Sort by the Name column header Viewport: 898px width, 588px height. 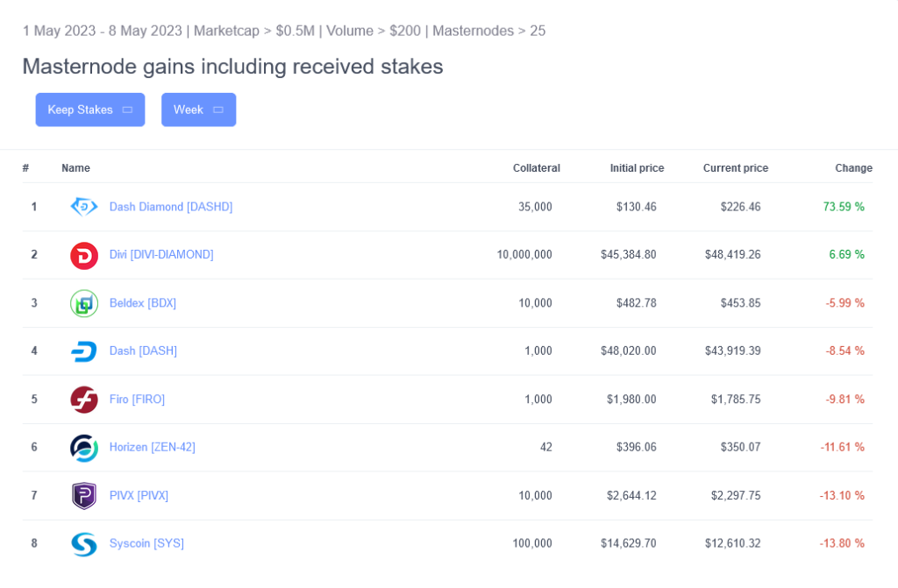[75, 167]
